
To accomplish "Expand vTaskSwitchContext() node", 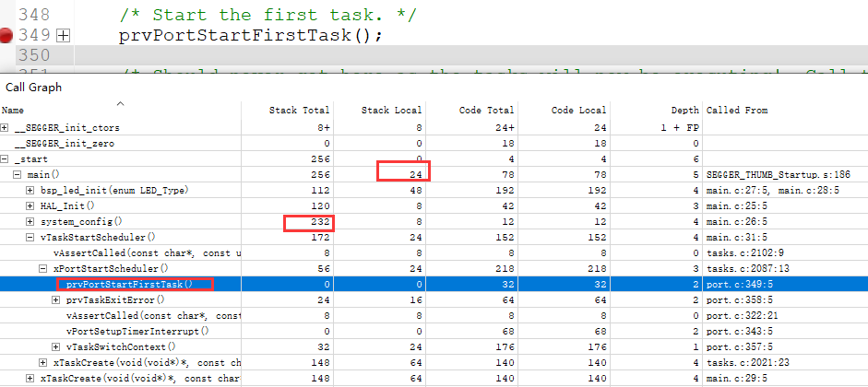I will (56, 347).
